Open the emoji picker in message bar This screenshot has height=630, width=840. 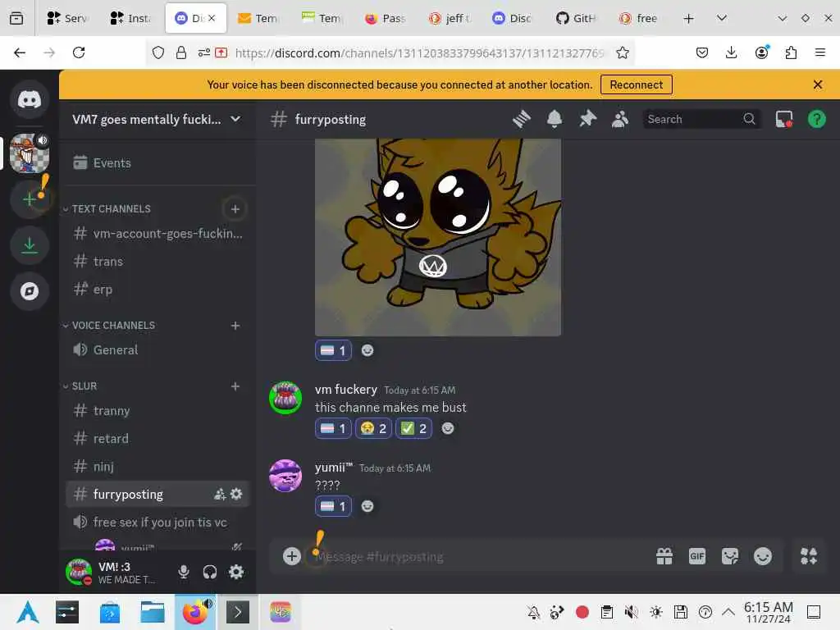click(763, 556)
